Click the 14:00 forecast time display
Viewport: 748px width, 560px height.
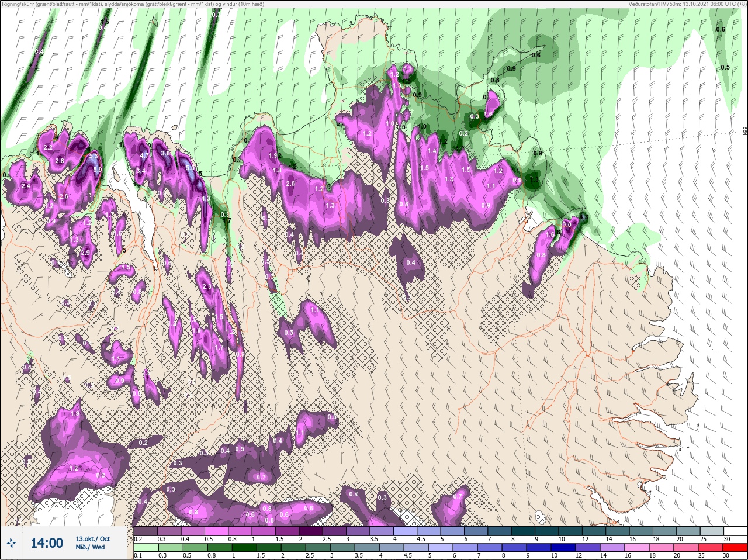pos(47,543)
